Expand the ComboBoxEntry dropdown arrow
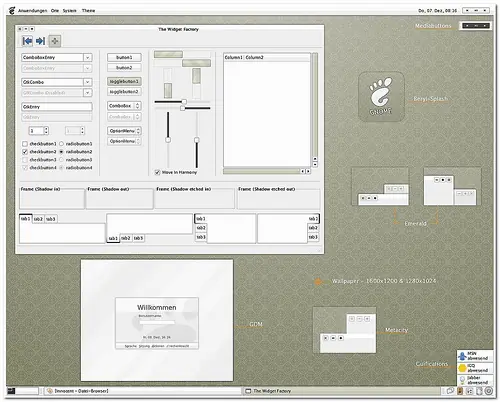This screenshot has height=402, width=500. 87,58
